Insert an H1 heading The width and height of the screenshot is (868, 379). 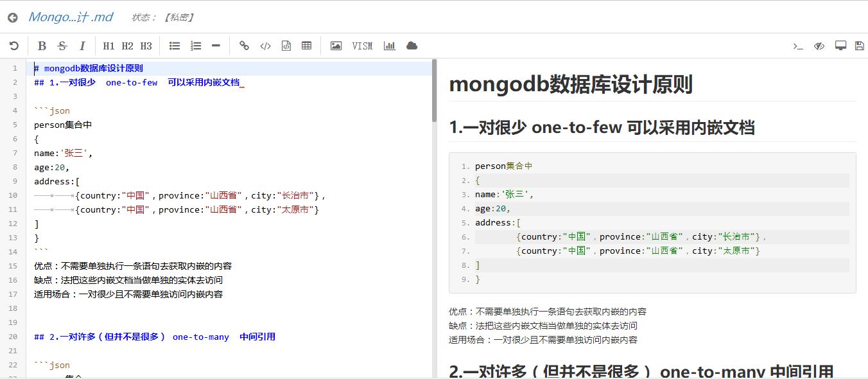[108, 46]
